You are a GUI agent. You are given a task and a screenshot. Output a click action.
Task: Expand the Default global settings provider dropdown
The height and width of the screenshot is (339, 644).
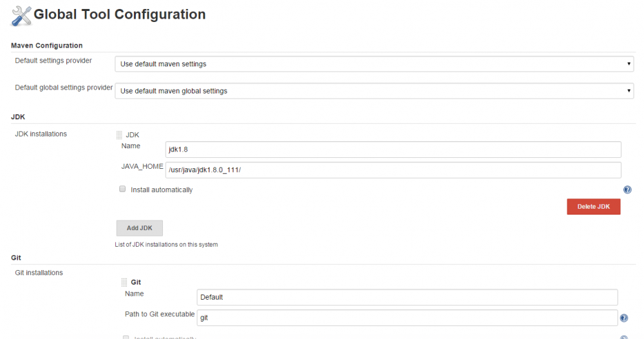pyautogui.click(x=374, y=91)
